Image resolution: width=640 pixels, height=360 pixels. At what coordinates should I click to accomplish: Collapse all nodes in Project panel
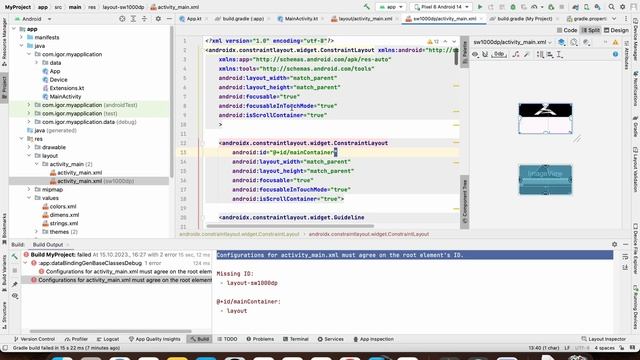[144, 19]
